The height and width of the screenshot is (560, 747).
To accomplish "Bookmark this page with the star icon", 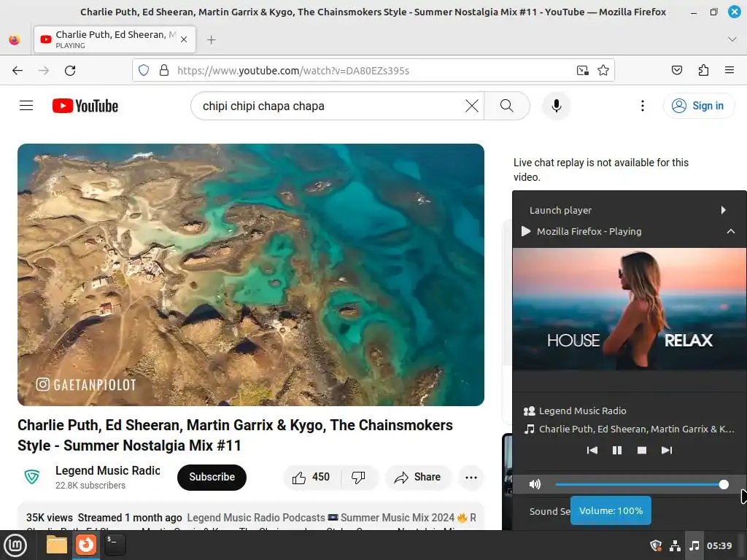I will 603,71.
